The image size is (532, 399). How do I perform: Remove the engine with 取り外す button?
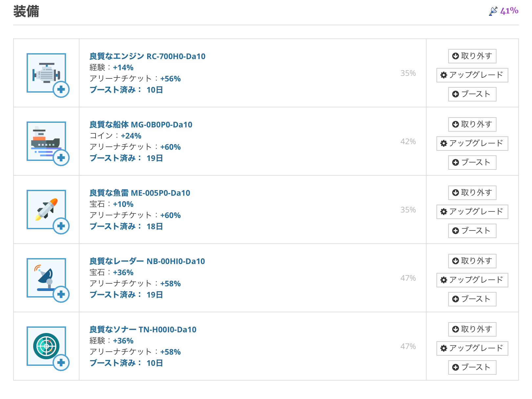[472, 56]
